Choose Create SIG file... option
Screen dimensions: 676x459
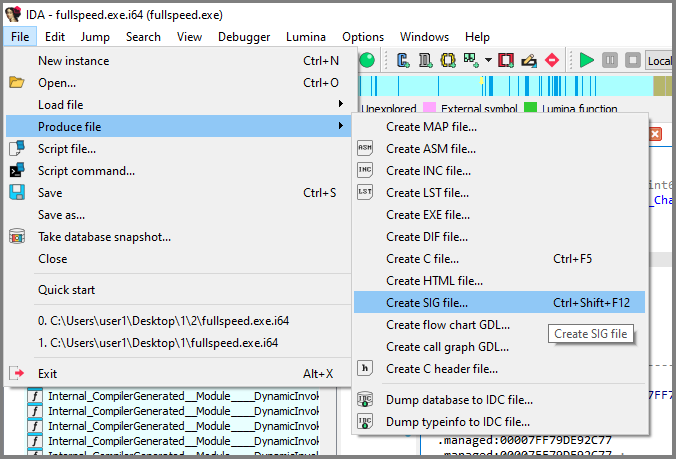pos(499,303)
